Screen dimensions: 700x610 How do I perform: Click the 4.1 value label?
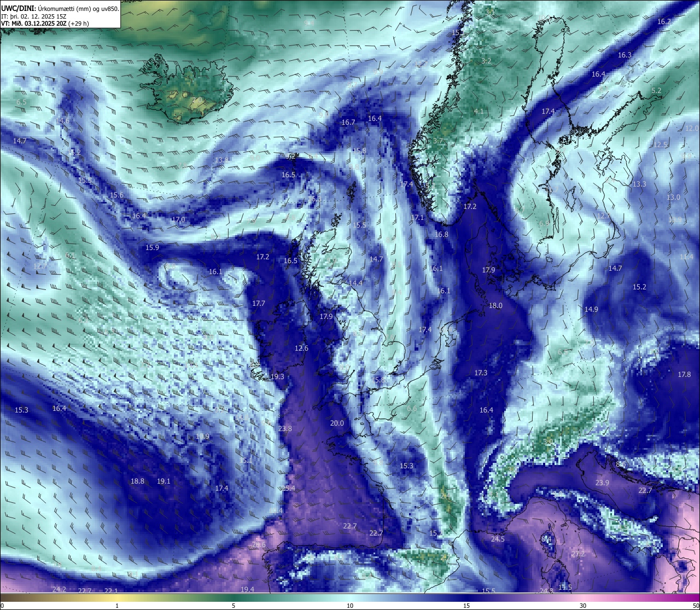point(479,112)
